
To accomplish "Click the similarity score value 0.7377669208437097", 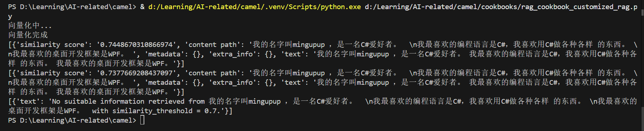I will 136,73.
